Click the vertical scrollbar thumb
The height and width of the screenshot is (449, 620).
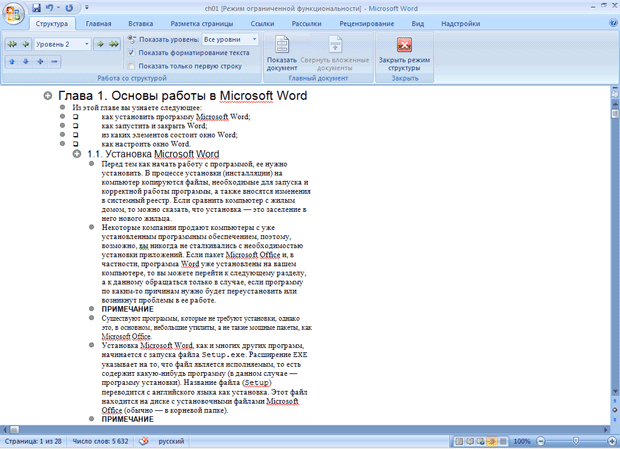615,115
